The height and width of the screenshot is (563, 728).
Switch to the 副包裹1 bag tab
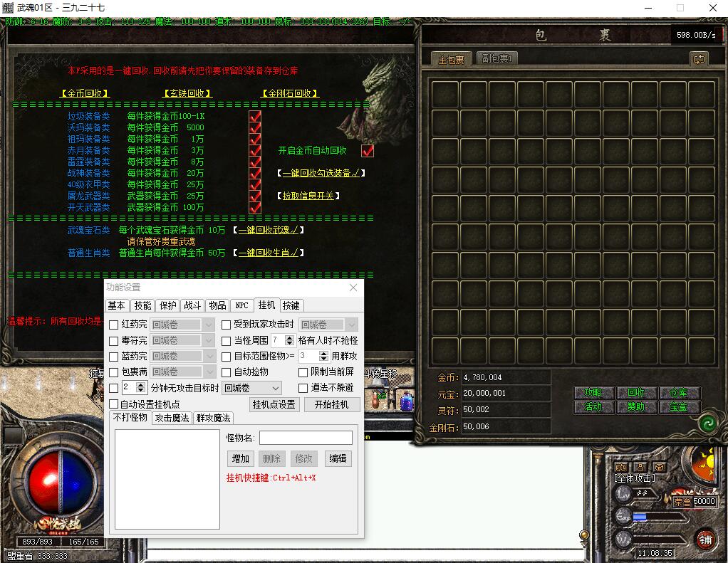496,59
